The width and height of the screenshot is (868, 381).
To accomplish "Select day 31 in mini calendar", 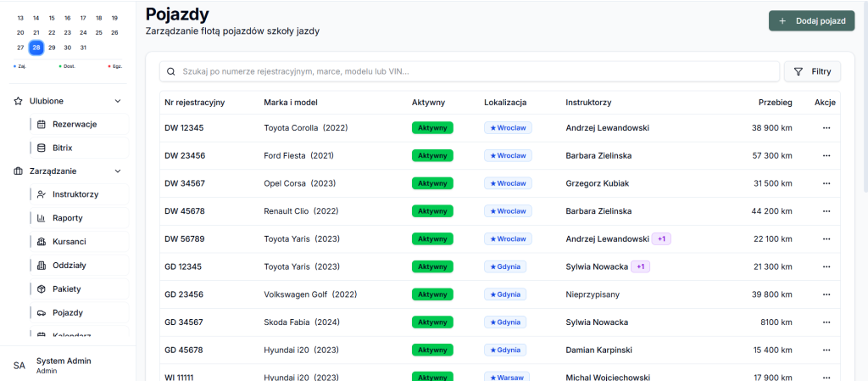I will point(83,48).
